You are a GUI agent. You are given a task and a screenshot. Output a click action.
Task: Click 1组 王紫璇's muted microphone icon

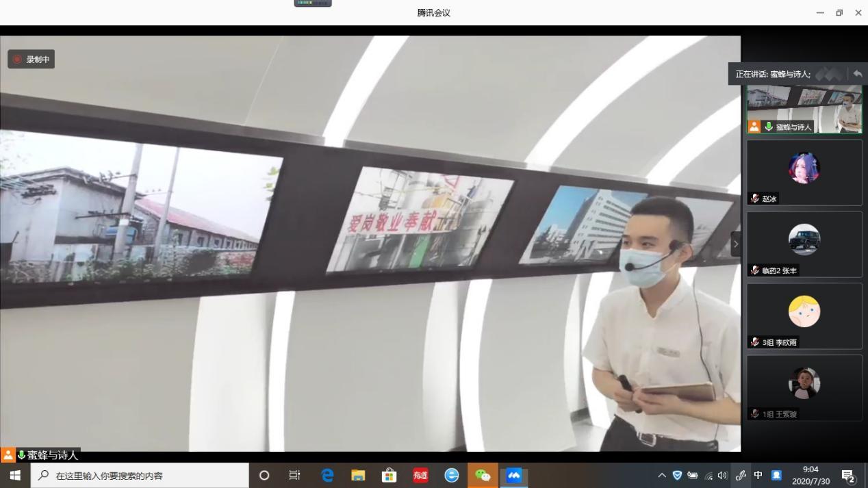tap(754, 414)
